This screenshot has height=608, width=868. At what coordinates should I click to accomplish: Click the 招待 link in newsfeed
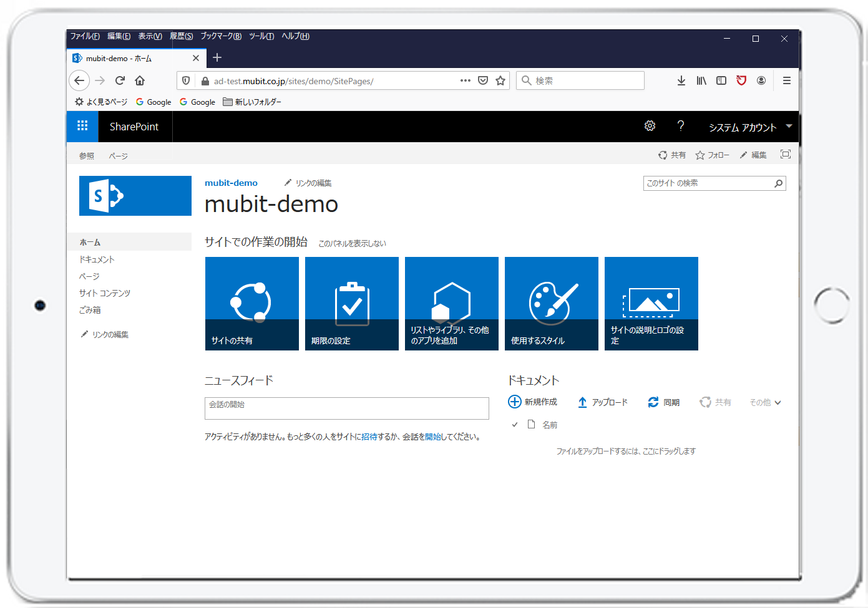coord(369,437)
